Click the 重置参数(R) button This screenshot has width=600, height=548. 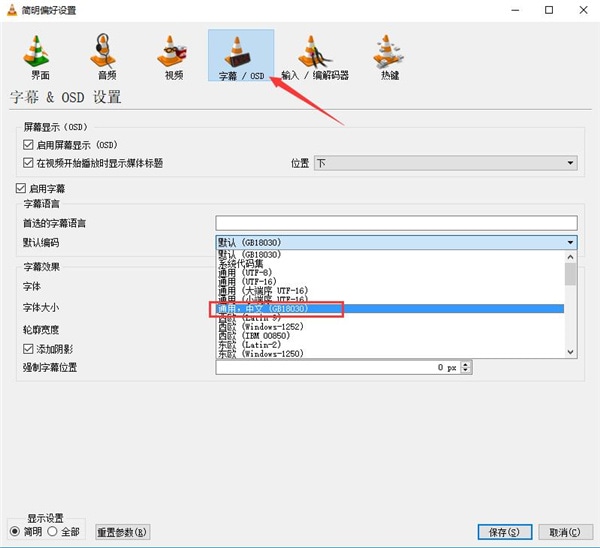coord(122,532)
